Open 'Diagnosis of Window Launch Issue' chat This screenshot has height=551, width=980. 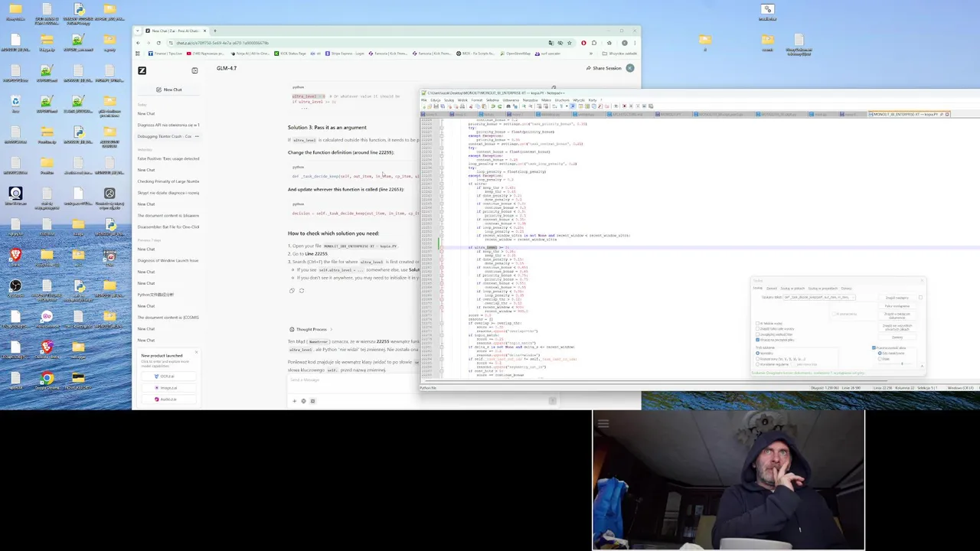coord(168,260)
